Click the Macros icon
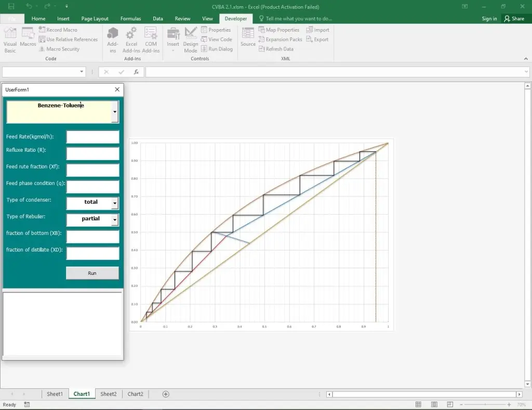This screenshot has height=410, width=532. pyautogui.click(x=28, y=37)
